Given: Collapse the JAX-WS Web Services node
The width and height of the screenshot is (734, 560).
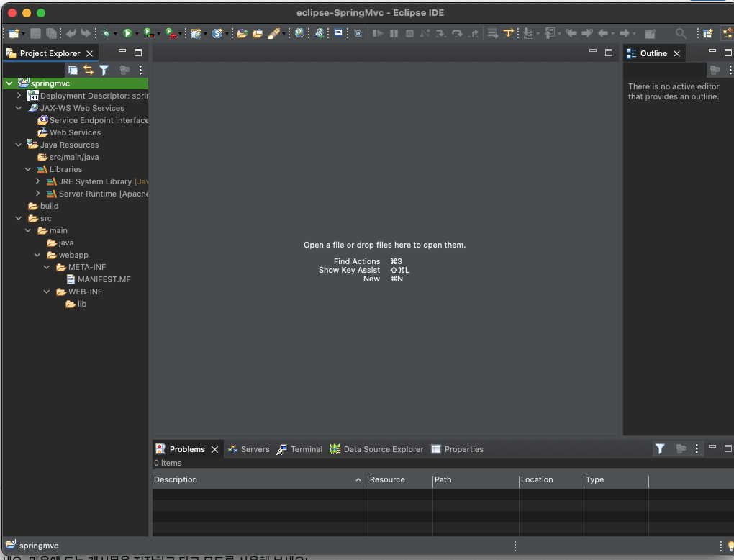Looking at the screenshot, I should coord(19,108).
